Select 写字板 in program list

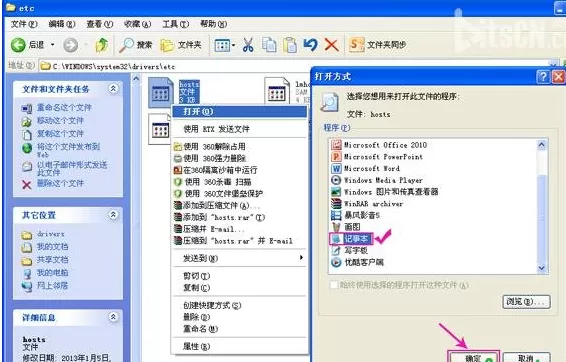[349, 250]
